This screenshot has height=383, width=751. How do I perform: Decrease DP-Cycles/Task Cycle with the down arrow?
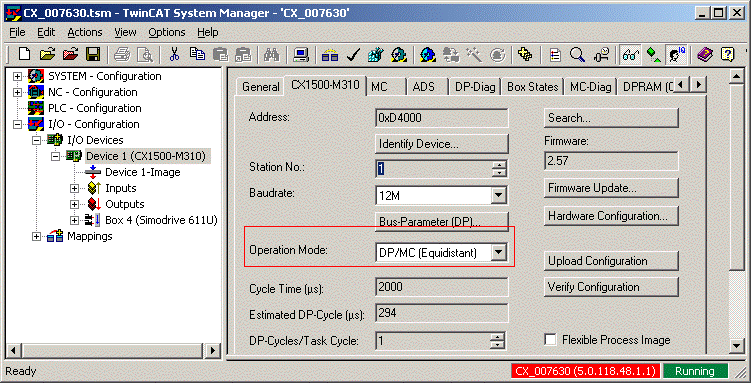pyautogui.click(x=499, y=345)
